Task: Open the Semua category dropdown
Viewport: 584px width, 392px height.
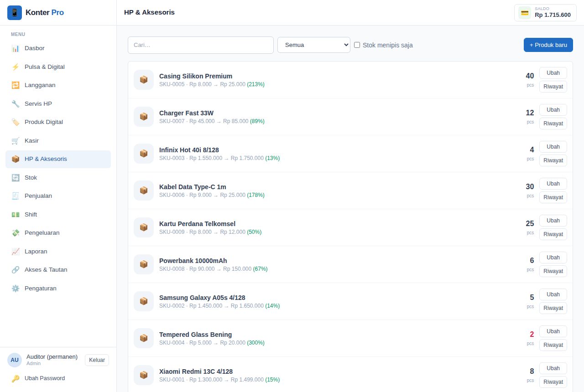Action: [x=314, y=45]
